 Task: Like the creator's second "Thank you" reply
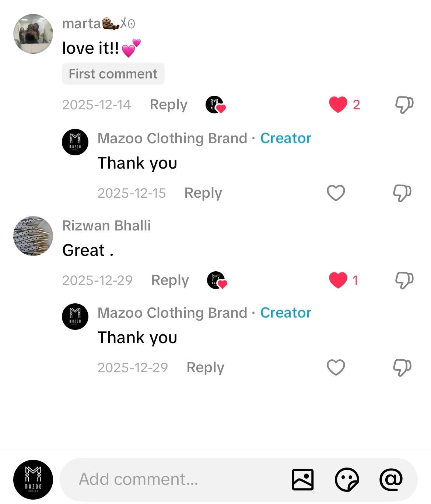pyautogui.click(x=336, y=367)
